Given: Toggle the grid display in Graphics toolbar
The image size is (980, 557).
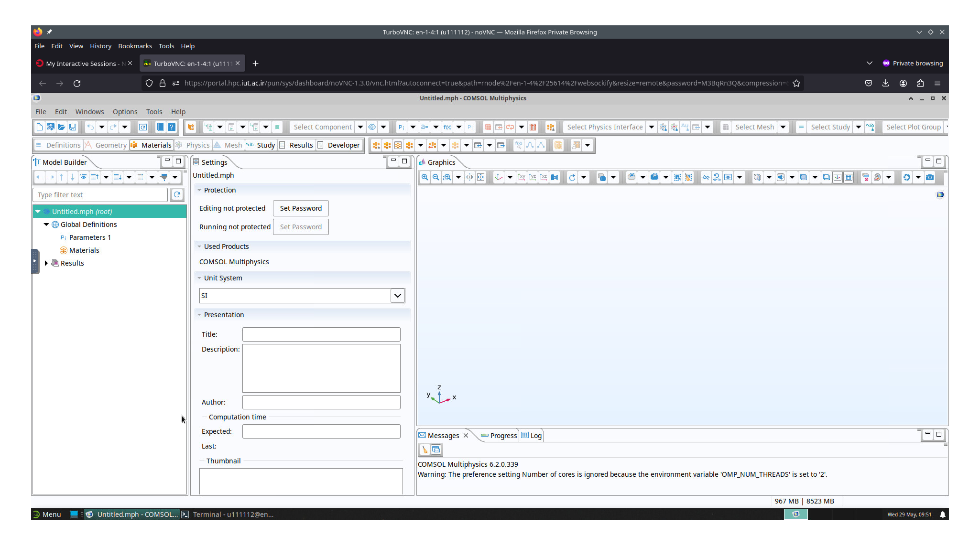Looking at the screenshot, I should click(x=849, y=177).
